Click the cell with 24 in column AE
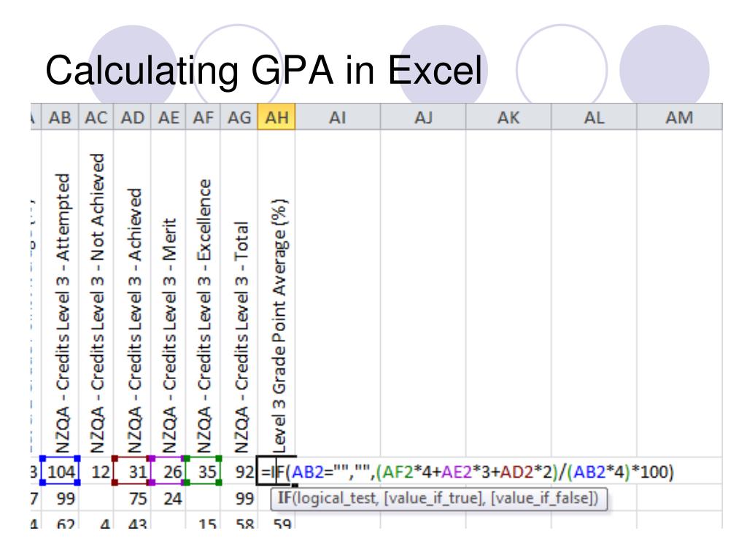The height and width of the screenshot is (560, 747). pos(169,497)
